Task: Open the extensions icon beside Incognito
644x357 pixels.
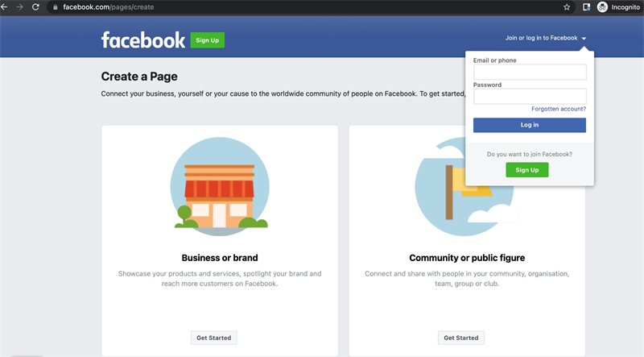Action: click(586, 7)
